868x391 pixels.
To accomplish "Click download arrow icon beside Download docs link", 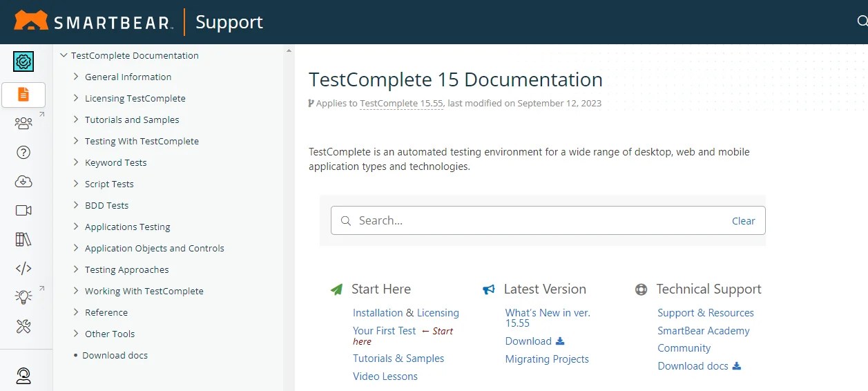I will click(x=737, y=365).
